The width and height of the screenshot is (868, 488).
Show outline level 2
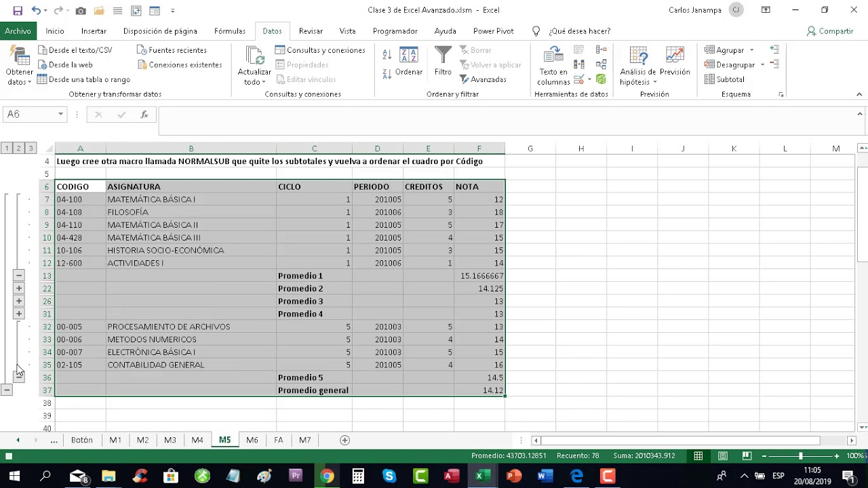click(19, 148)
